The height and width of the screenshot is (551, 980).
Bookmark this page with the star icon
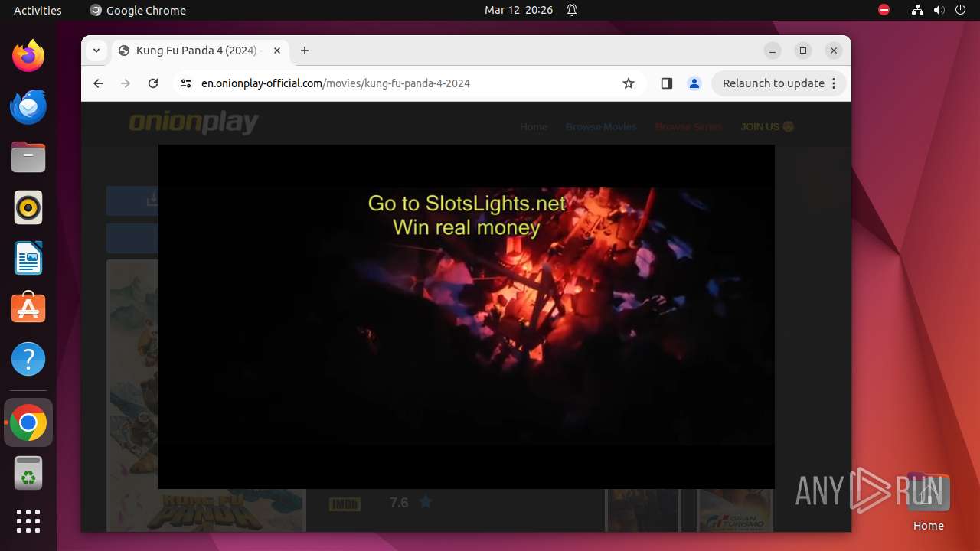coord(629,83)
